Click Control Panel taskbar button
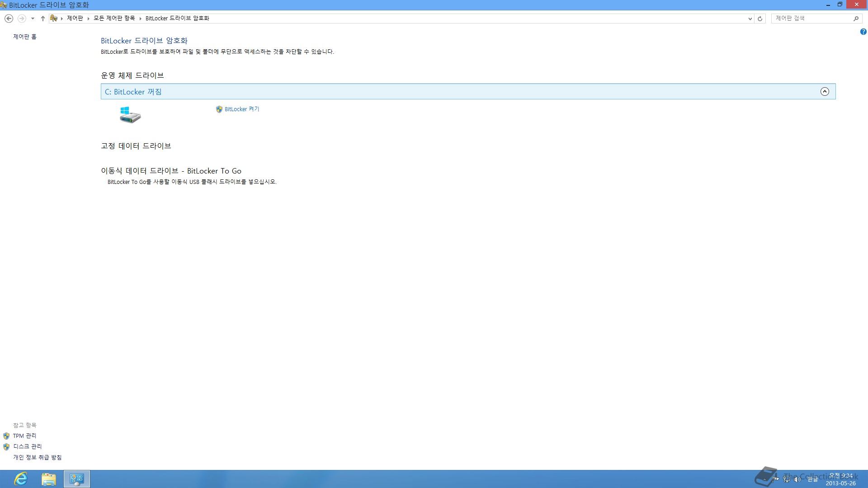Image resolution: width=868 pixels, height=488 pixels. [x=77, y=479]
